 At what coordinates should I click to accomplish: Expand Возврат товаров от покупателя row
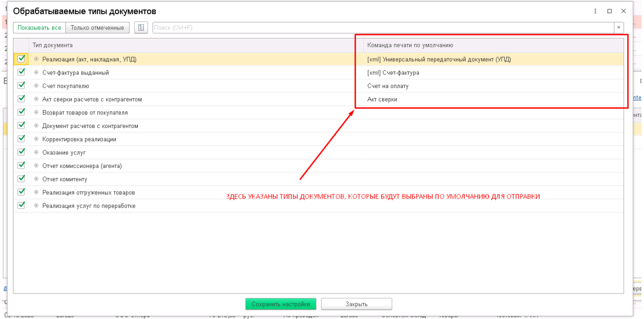pos(36,112)
